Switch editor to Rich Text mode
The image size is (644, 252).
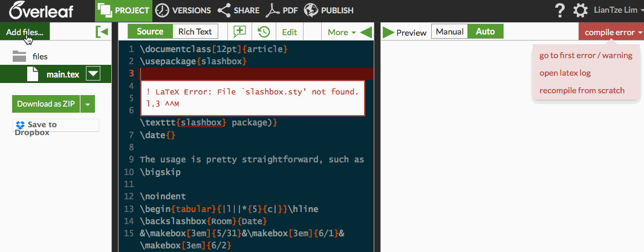coord(195,31)
